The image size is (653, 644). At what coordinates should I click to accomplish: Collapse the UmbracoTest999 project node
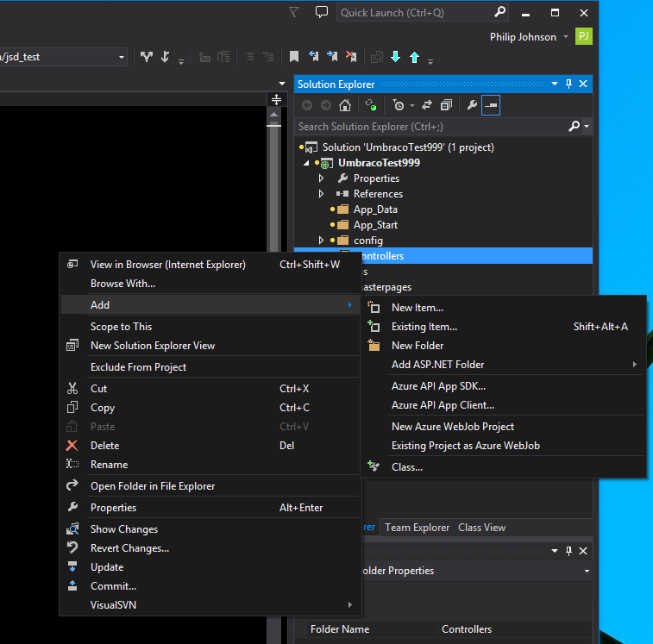(x=305, y=163)
